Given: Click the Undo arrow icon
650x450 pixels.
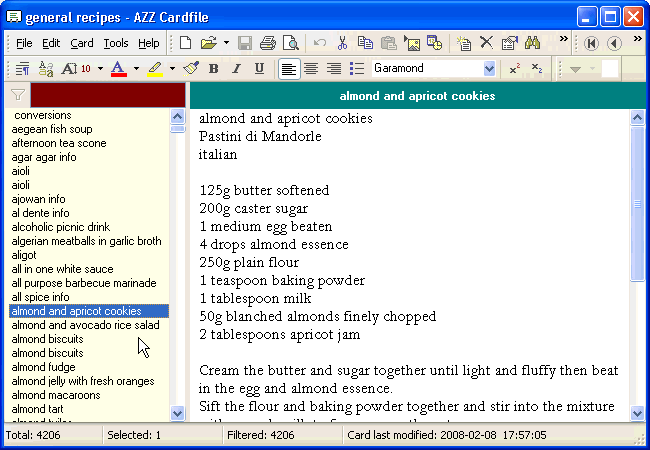Looking at the screenshot, I should (320, 43).
